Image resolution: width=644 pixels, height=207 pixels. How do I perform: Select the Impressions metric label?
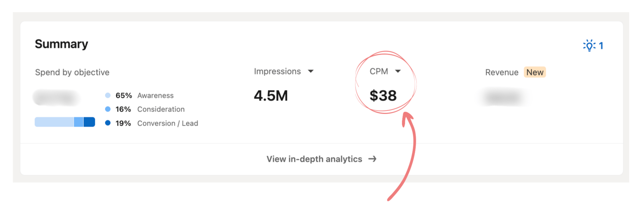tap(277, 71)
